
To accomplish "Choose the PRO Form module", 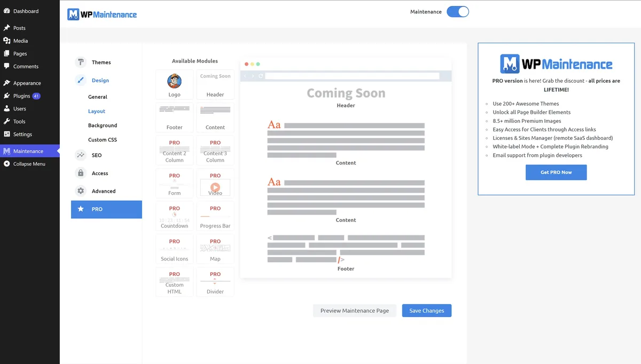I will pyautogui.click(x=175, y=183).
